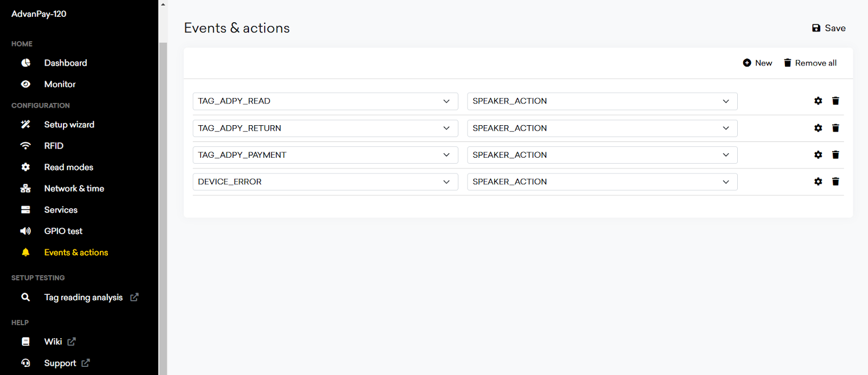Open settings gear for TAG_ADPY_READ row
Viewport: 868px width, 375px height.
[818, 101]
